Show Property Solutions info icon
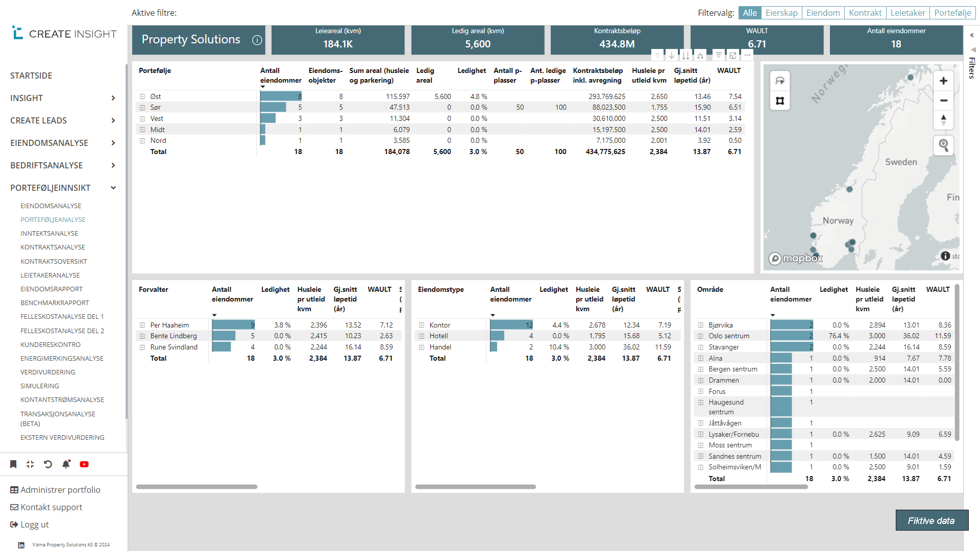 [257, 40]
